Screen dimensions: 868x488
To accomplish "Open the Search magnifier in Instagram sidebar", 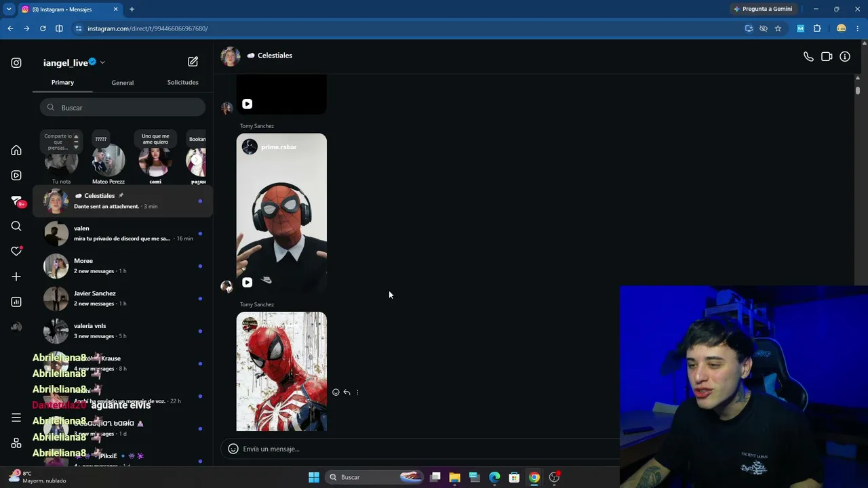I will click(x=16, y=226).
